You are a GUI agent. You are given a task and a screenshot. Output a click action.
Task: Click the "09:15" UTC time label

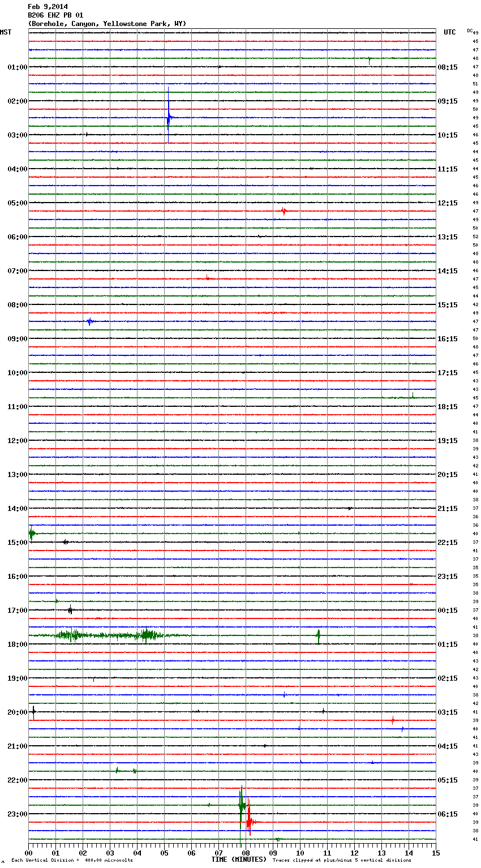[x=448, y=101]
